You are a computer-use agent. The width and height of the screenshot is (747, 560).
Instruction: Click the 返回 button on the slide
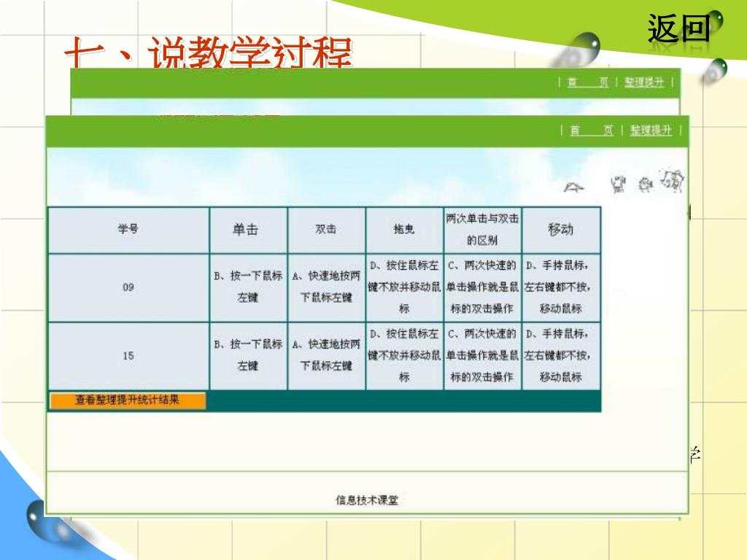[678, 28]
